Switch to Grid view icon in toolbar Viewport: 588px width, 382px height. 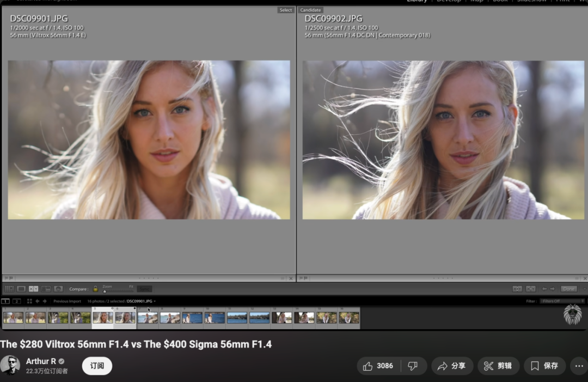(x=9, y=289)
